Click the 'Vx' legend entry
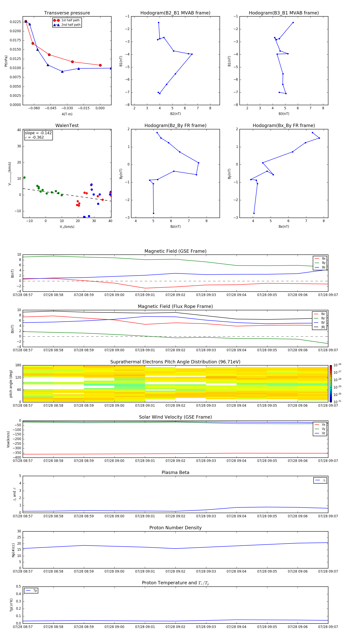This screenshot has width=351, height=644. point(320,424)
